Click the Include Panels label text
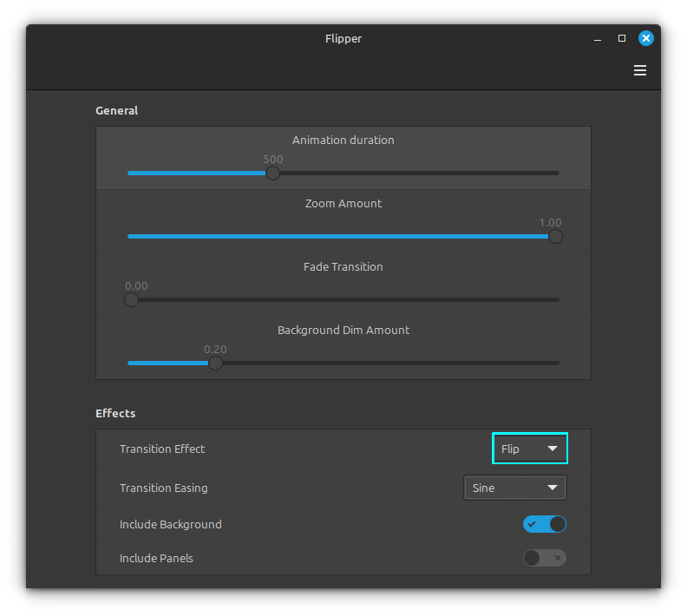This screenshot has height=616, width=687. (156, 558)
